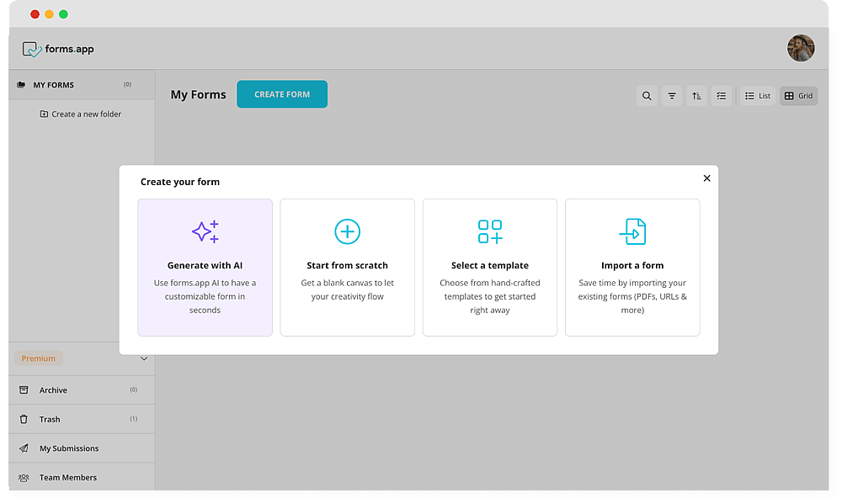This screenshot has width=842, height=504.
Task: Click the multi-select checklist icon
Action: tap(722, 96)
